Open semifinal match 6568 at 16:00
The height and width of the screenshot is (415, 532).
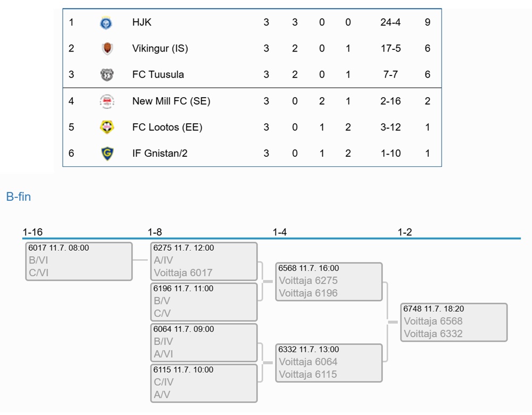click(x=329, y=282)
